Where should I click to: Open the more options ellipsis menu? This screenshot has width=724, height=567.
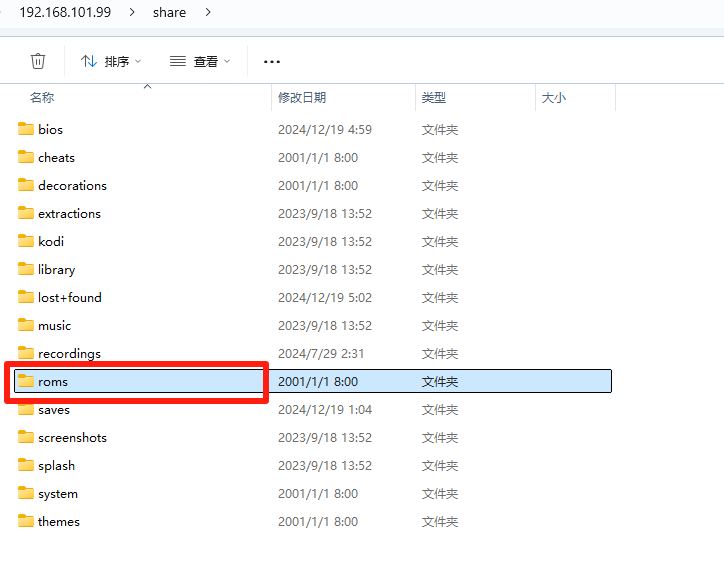pyautogui.click(x=272, y=61)
